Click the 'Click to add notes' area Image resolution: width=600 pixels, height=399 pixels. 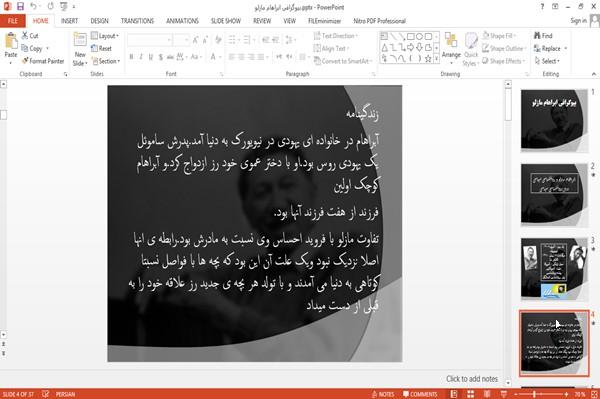(x=472, y=379)
